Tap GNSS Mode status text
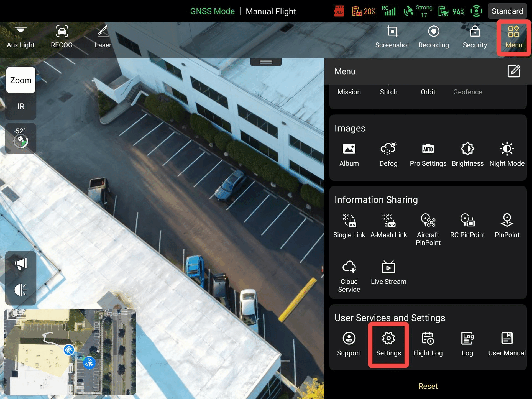The image size is (532, 399). [x=212, y=11]
